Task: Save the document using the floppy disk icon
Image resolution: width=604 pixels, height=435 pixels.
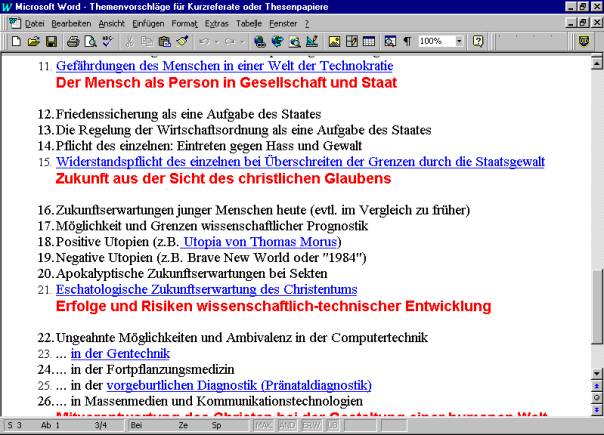Action: [x=50, y=42]
